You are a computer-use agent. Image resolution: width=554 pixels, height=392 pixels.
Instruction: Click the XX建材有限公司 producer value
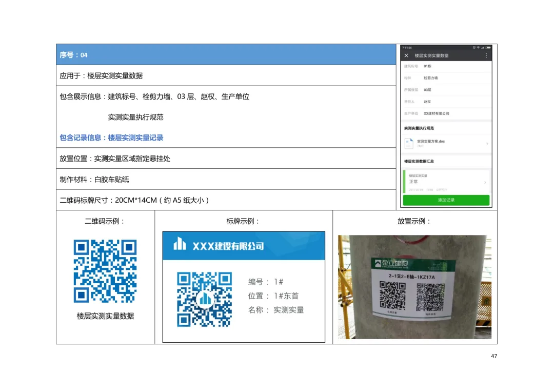tap(437, 113)
